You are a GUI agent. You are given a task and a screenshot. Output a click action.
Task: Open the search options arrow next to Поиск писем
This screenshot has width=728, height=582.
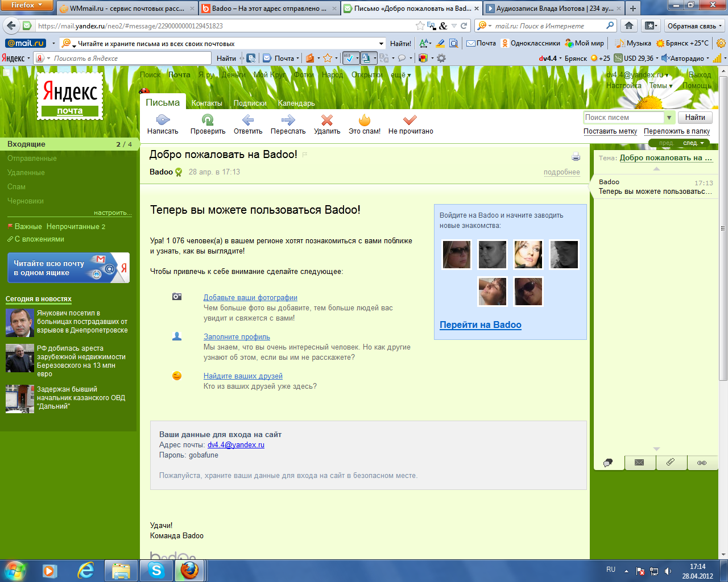click(669, 118)
